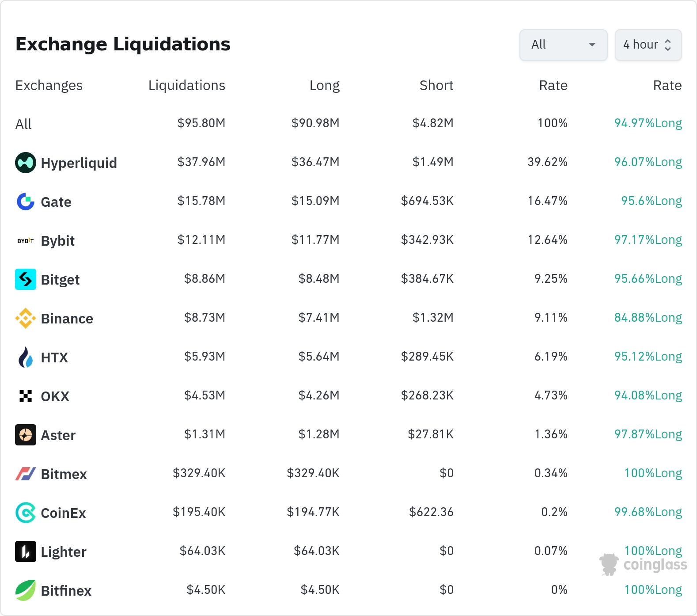The image size is (697, 616).
Task: Open the Binance exchange name link
Action: point(67,319)
